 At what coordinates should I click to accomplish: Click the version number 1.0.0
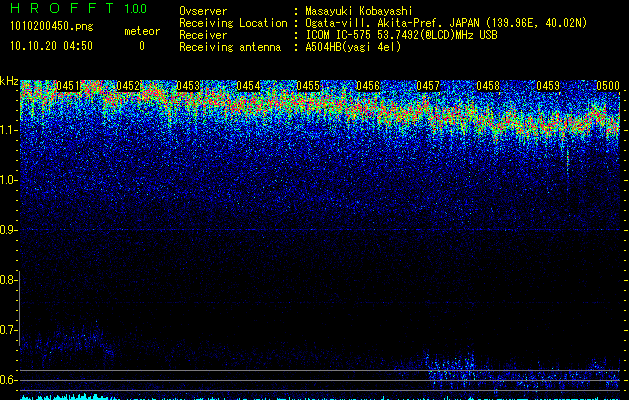pyautogui.click(x=135, y=9)
